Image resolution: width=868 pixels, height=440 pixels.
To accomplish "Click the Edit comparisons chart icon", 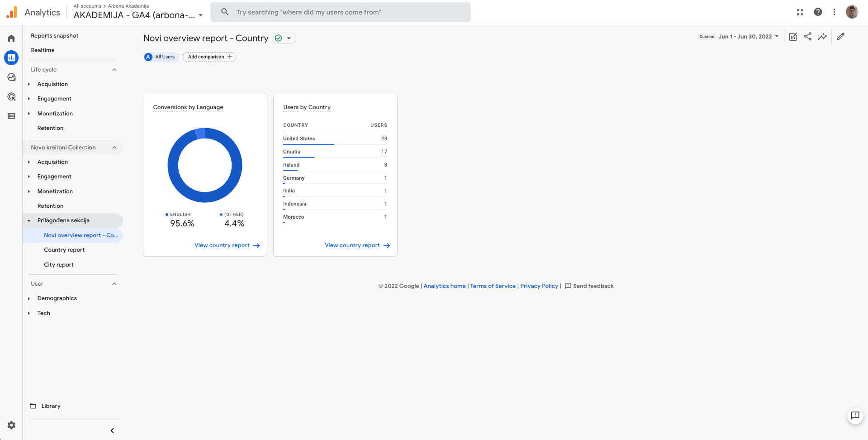I will point(793,37).
